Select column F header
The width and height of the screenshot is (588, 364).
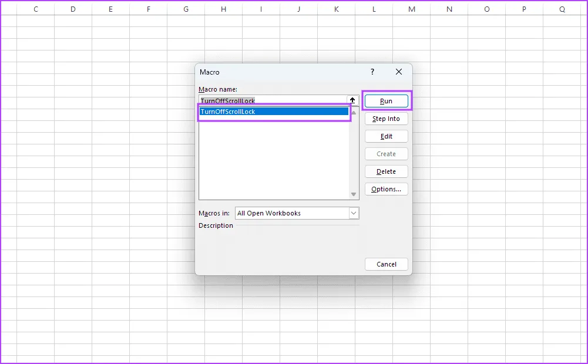(x=148, y=9)
